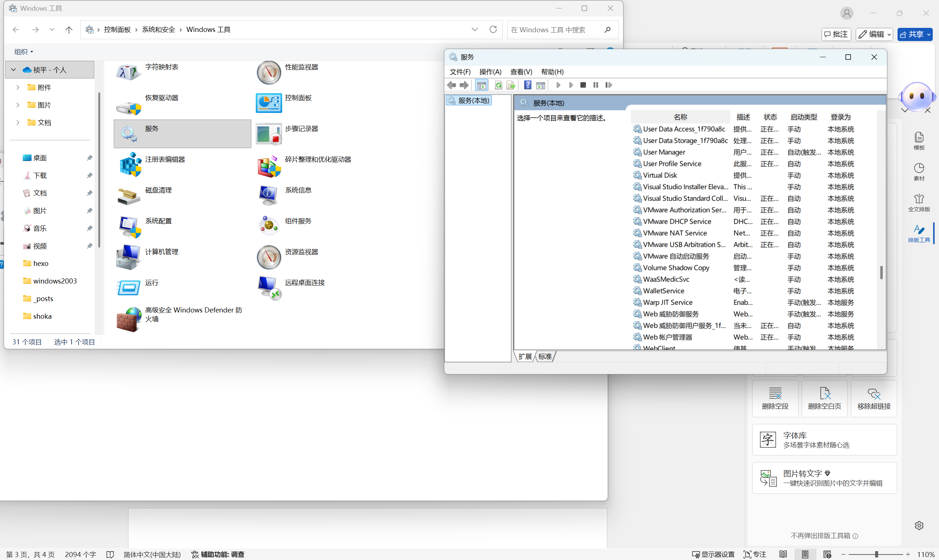Screen dimensions: 939x560
Task: Click the Restart Service toolbar icon
Action: 608,85
